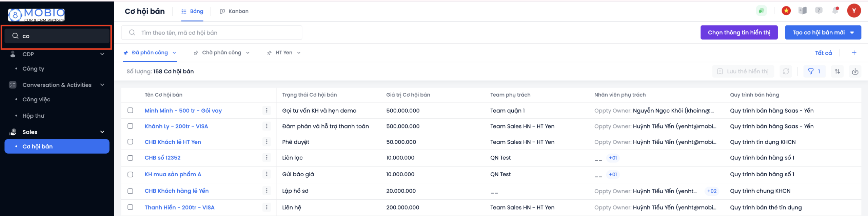Click the notification bell icon
This screenshot has height=216, width=868.
835,11
